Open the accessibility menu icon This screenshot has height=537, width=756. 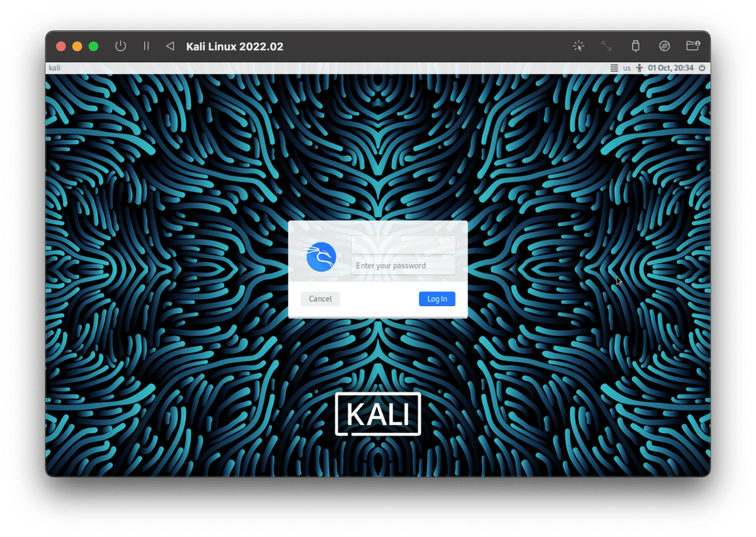point(639,68)
